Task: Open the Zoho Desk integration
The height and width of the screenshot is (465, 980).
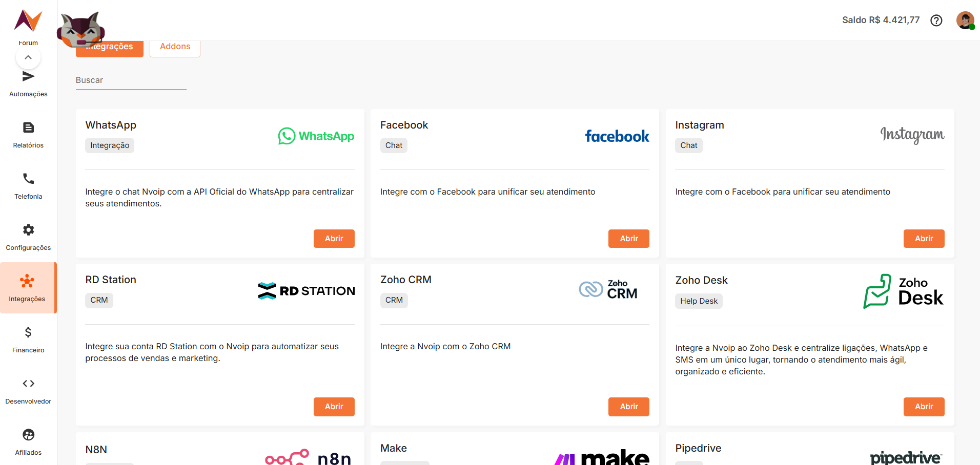Action: click(924, 407)
